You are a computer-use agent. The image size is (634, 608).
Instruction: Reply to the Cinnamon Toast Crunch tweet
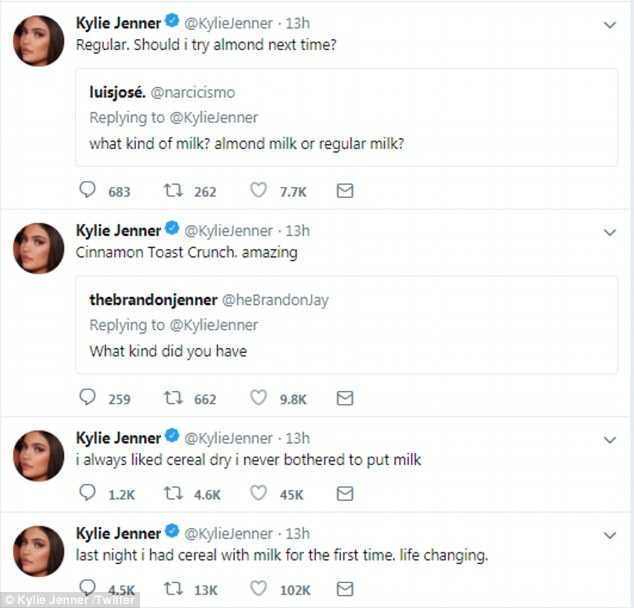pyautogui.click(x=87, y=397)
